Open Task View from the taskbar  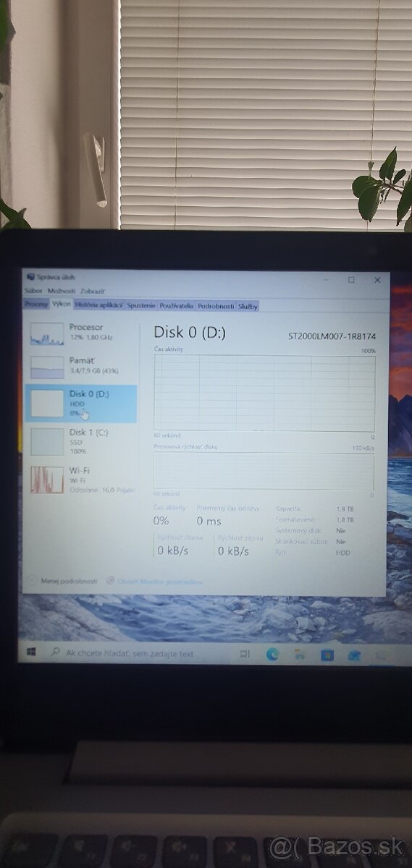coord(245,655)
